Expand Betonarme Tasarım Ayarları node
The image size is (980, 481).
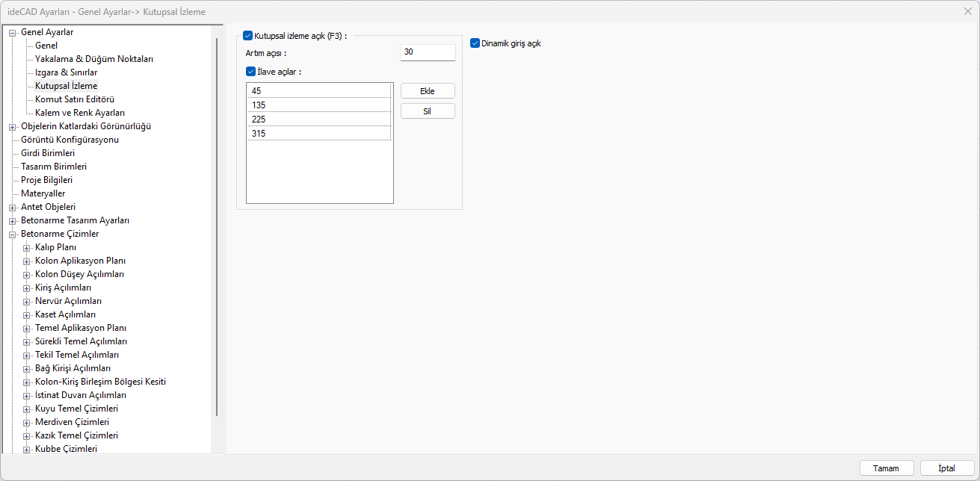click(13, 220)
